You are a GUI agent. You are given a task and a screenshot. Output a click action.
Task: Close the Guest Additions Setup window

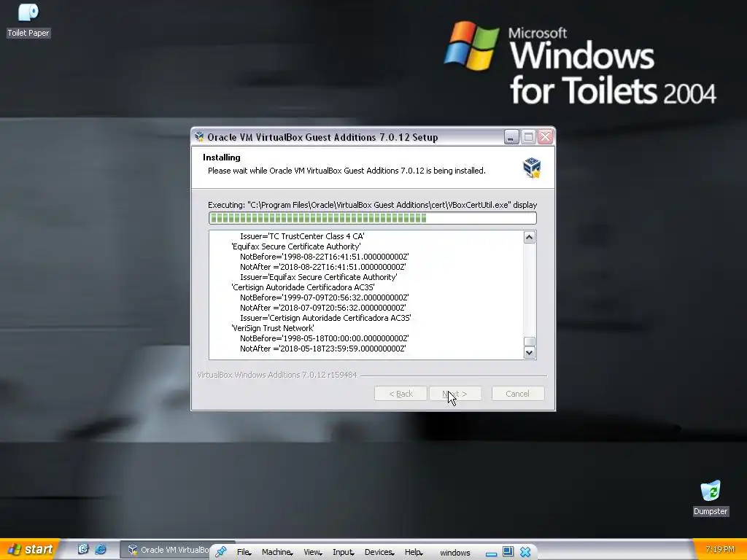[x=546, y=137]
